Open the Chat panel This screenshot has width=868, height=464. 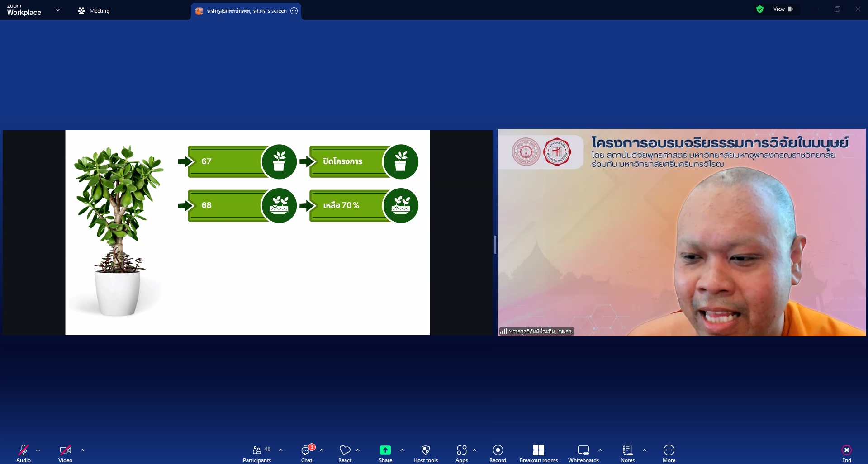[307, 453]
